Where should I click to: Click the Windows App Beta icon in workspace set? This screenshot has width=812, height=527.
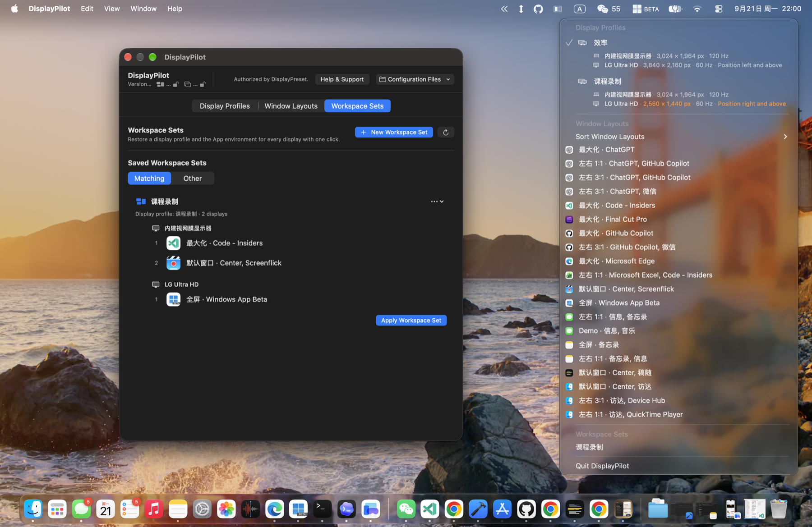point(173,299)
